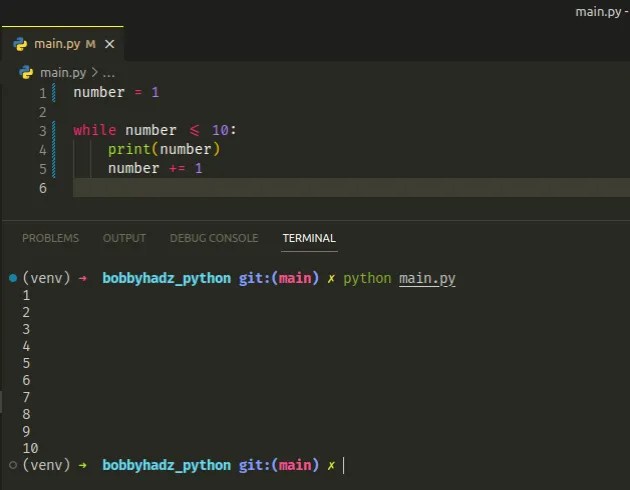Screen dimensions: 630x490
Task: Click the terminal cursor at the last prompt
Action: (344, 466)
